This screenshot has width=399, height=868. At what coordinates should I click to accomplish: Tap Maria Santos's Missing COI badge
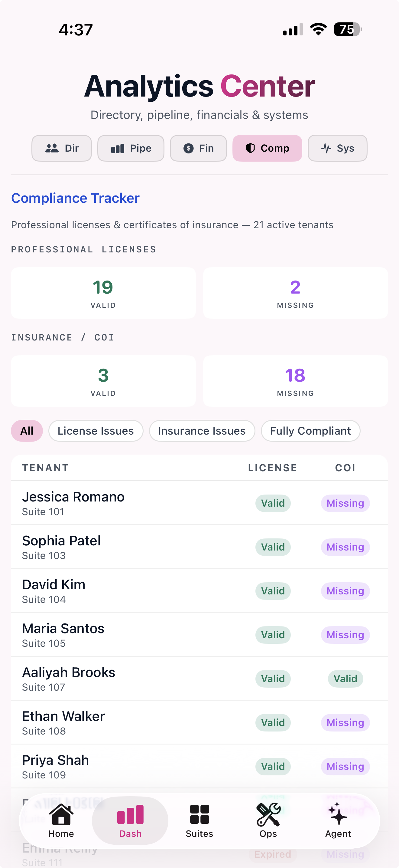click(345, 635)
